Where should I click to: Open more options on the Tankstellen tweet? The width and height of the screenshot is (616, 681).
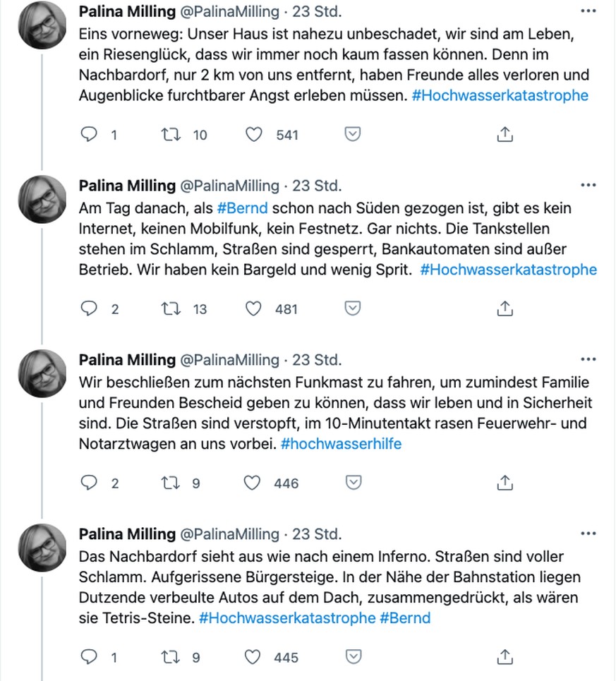point(588,186)
